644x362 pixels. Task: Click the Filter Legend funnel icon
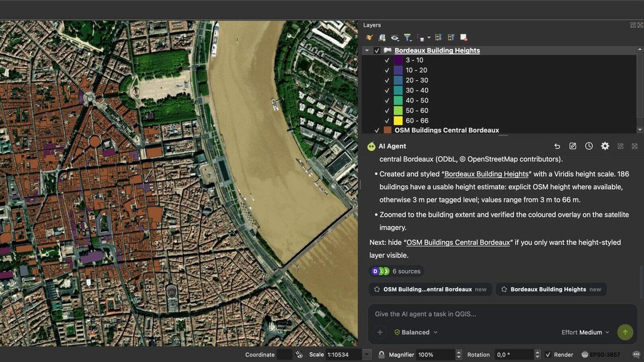(408, 37)
